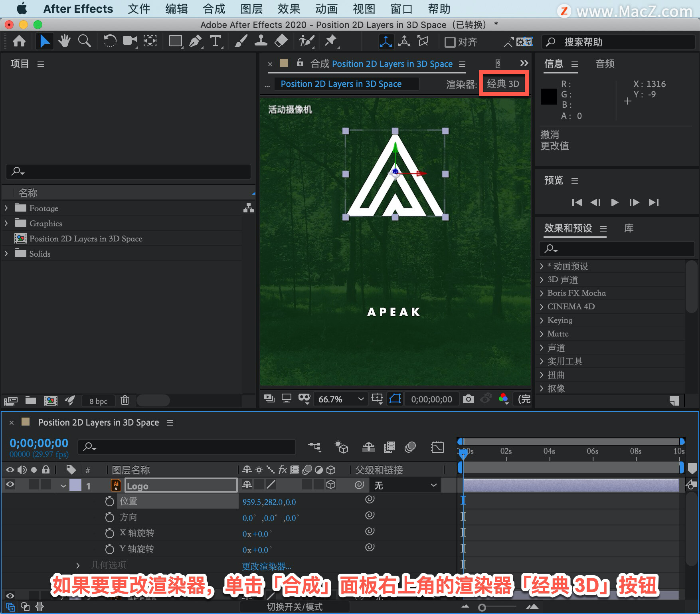This screenshot has width=700, height=614.
Task: Open Logo layer parent dropdown 无
Action: coord(406,485)
